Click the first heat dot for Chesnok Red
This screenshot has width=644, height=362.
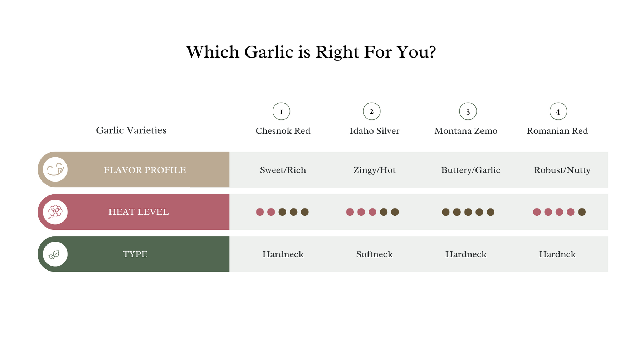coord(260,212)
